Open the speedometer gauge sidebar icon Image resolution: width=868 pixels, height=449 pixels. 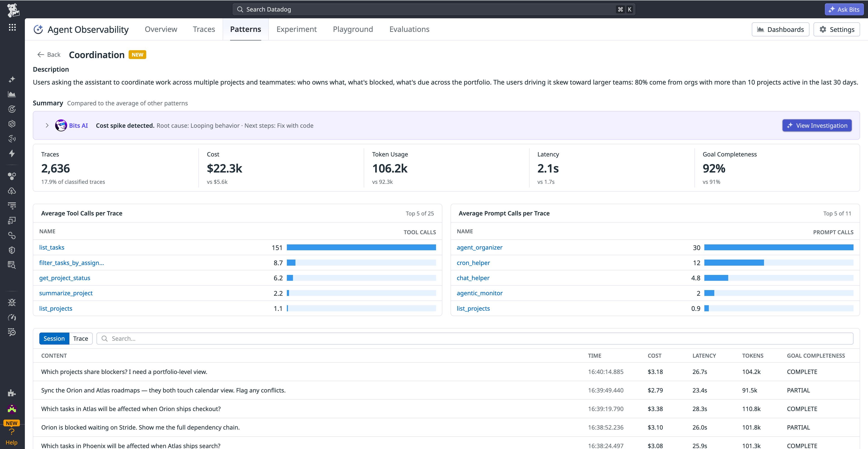click(12, 317)
